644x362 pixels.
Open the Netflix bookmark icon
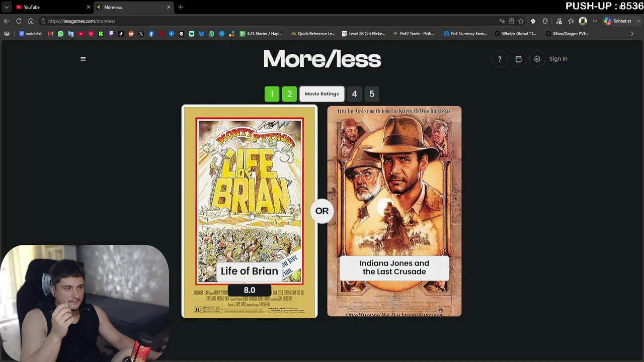[x=161, y=34]
